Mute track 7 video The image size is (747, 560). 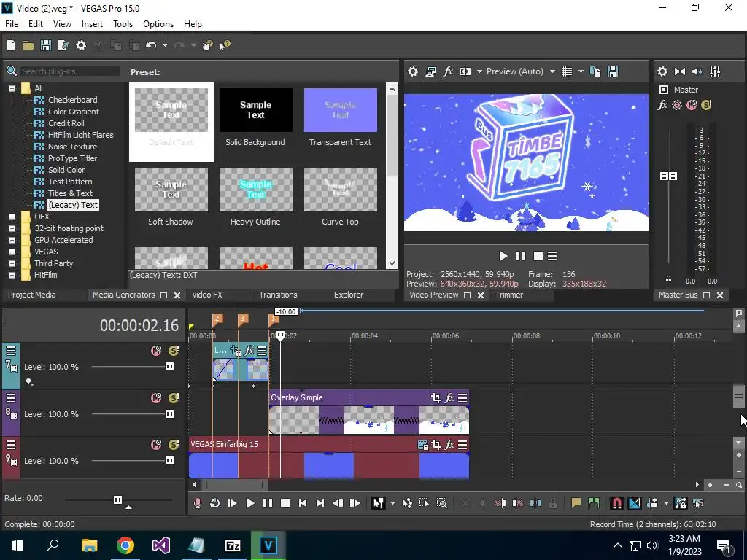[x=156, y=351]
